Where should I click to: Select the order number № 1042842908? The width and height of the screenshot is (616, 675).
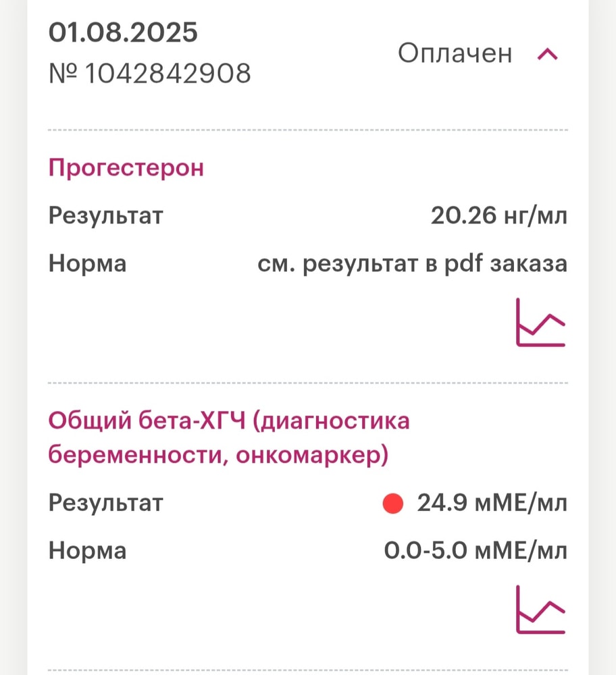149,73
